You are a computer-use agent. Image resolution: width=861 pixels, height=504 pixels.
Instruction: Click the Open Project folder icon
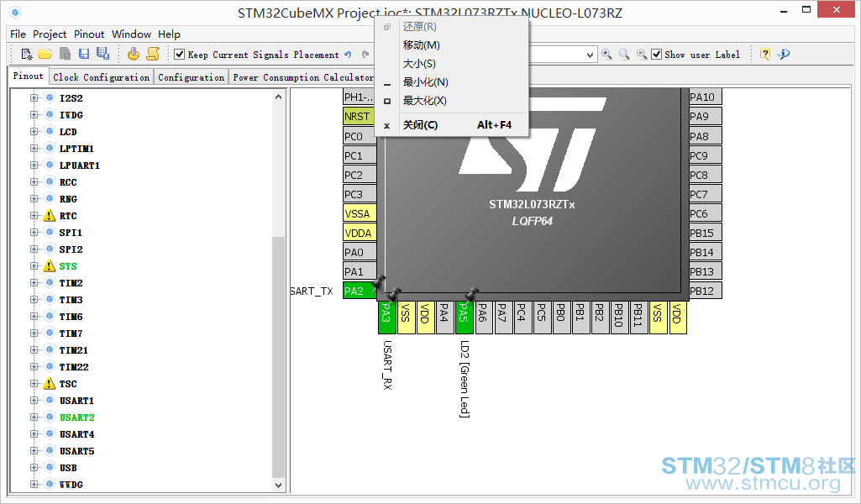point(45,54)
